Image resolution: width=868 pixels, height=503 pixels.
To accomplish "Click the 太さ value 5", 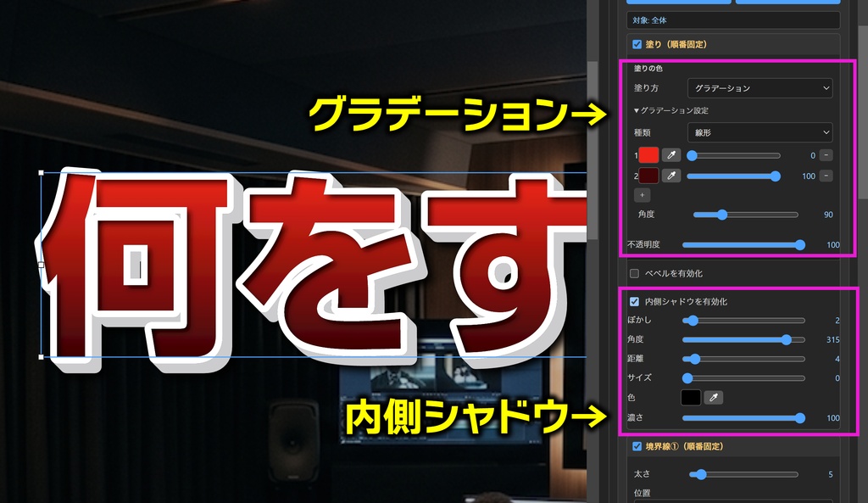I will click(x=831, y=474).
